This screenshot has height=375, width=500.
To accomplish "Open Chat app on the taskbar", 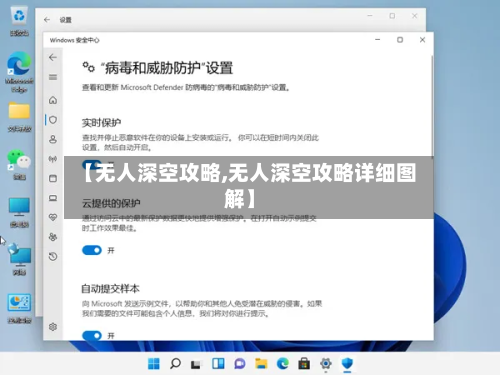I will tap(239, 364).
